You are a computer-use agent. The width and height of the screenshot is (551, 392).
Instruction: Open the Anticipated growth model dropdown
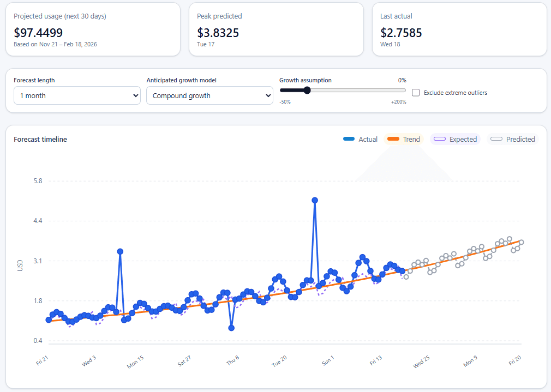(209, 95)
